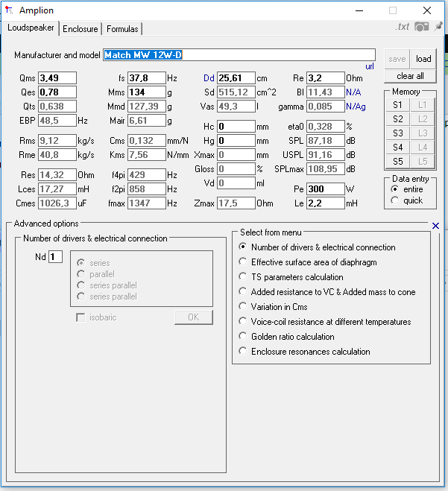
Task: Click the load button
Action: (x=423, y=59)
